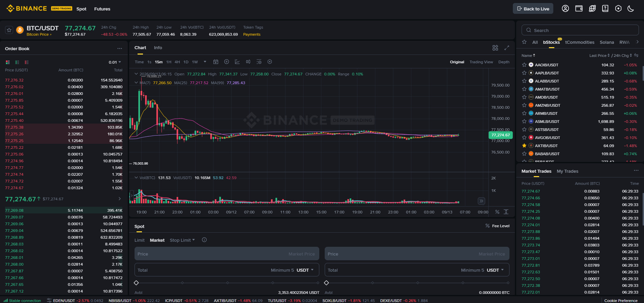
Task: Open the globe language settings icon
Action: pyautogui.click(x=592, y=9)
